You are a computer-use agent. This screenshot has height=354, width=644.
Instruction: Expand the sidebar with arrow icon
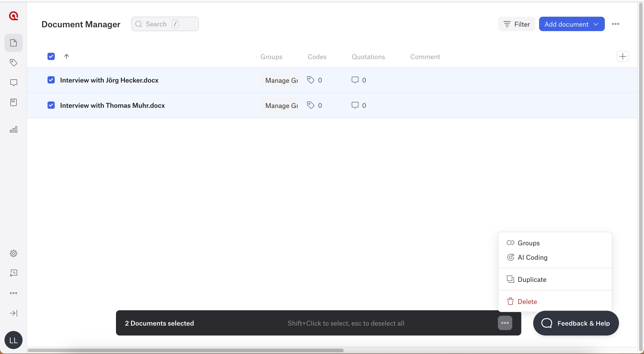point(14,313)
